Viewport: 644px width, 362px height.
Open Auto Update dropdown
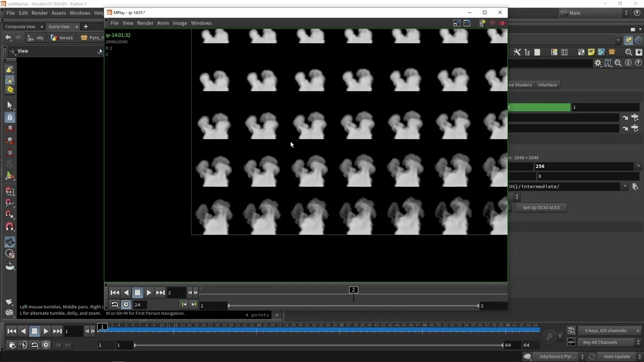[x=621, y=356]
